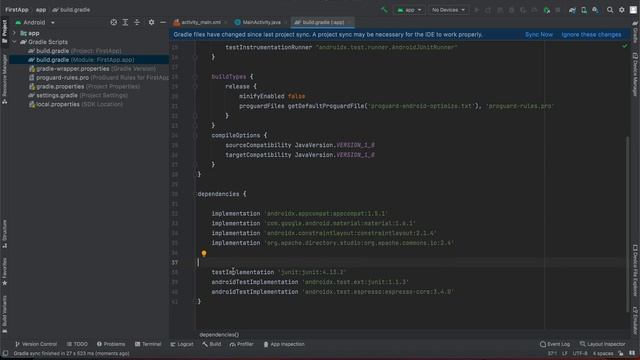The image size is (640, 360).
Task: Toggle the Resource Manager side tool window
Action: pos(4,79)
